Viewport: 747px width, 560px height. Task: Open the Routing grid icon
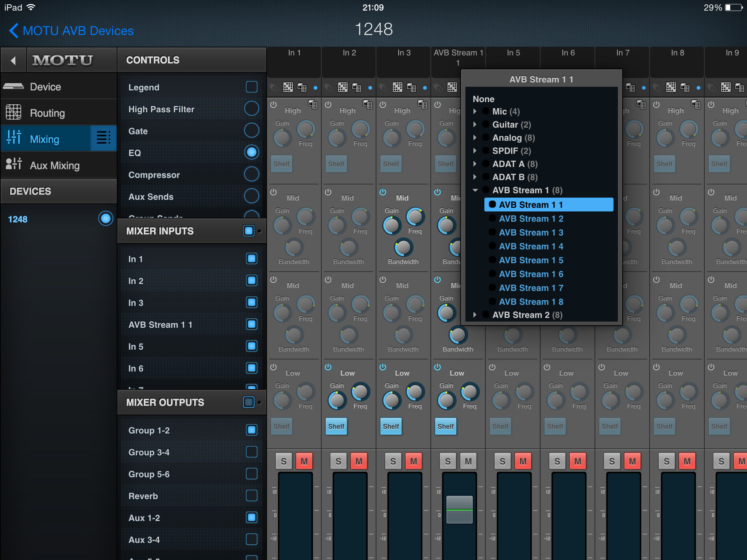pos(13,112)
